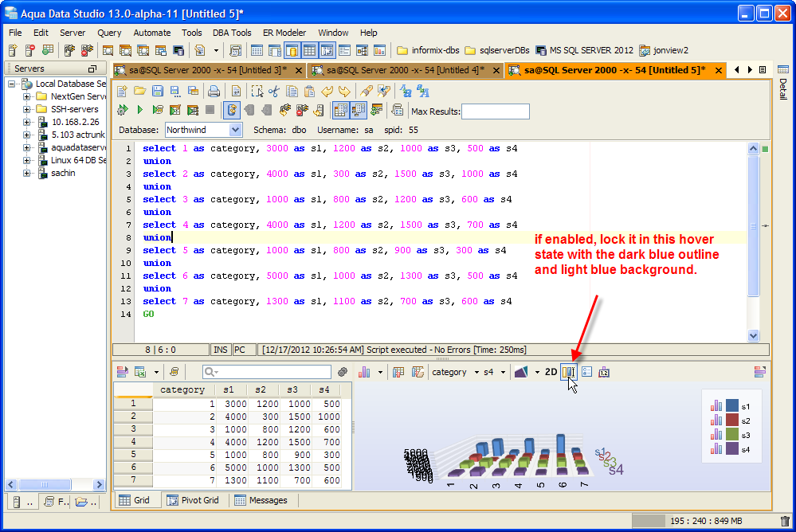Collapse the Local Database Servers root
This screenshot has height=532, width=796.
click(x=12, y=84)
